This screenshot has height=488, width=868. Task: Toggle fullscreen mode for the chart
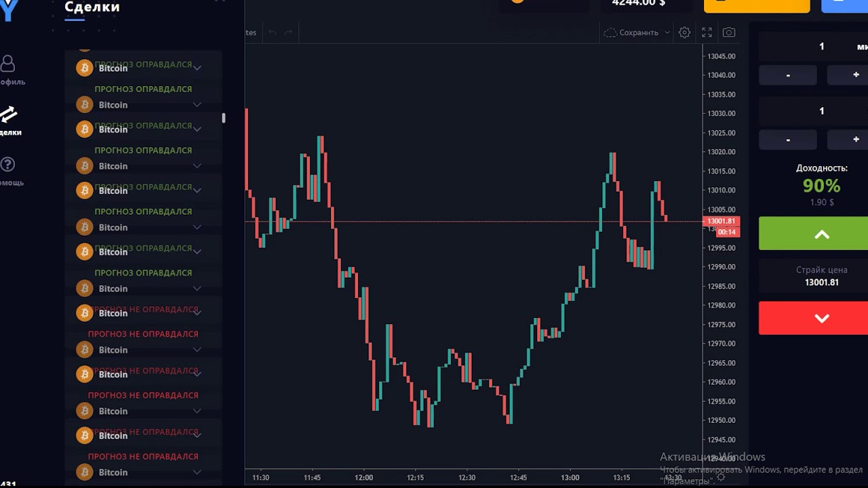(707, 33)
